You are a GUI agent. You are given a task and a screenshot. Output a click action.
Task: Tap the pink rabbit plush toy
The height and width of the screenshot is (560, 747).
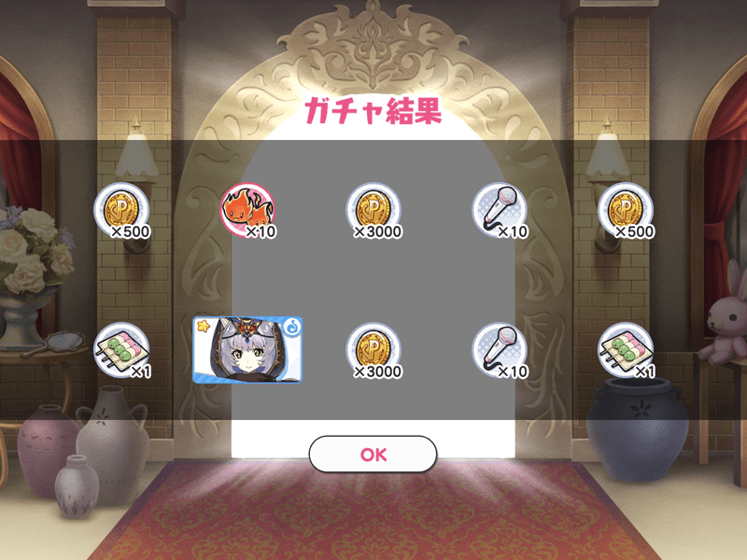pyautogui.click(x=726, y=316)
